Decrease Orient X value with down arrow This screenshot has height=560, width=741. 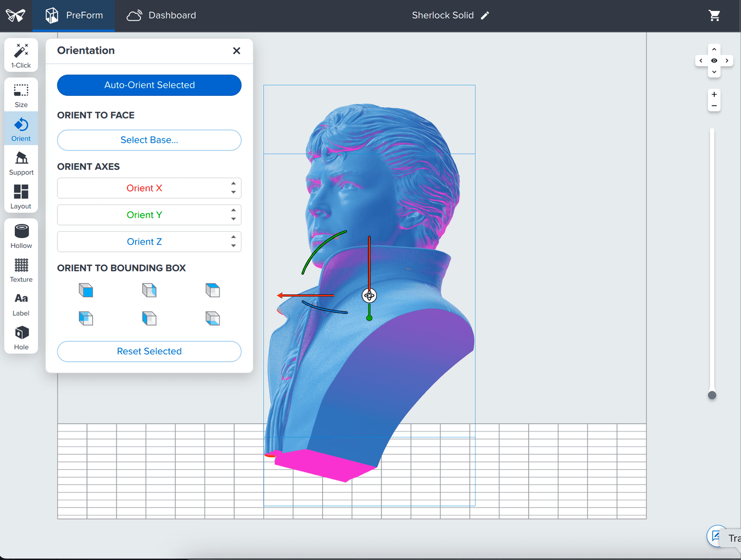point(234,192)
